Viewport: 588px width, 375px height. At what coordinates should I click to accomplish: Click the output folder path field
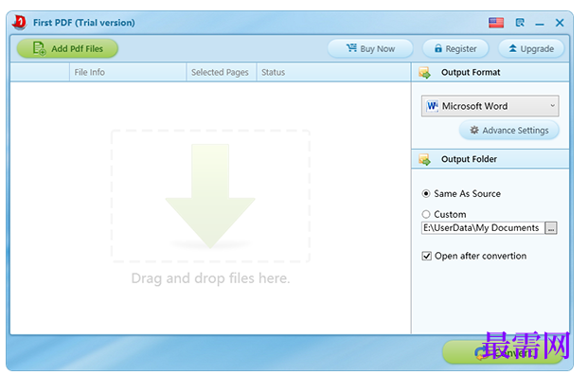point(483,228)
